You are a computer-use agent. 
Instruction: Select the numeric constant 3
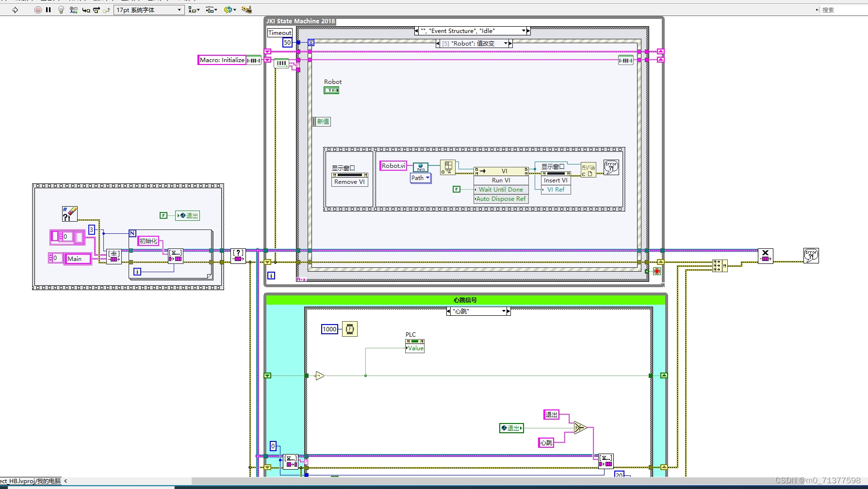click(91, 230)
